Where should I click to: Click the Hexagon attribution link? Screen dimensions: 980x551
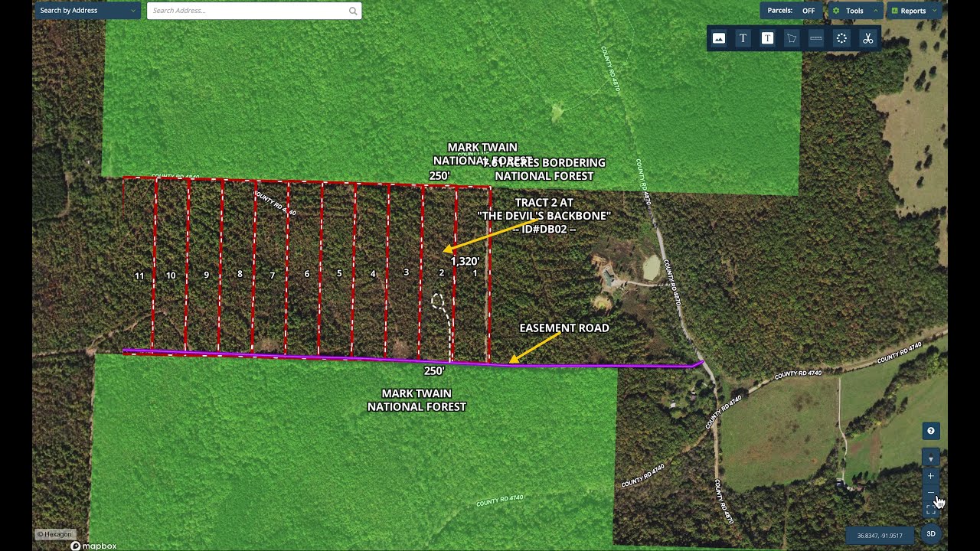[x=54, y=534]
